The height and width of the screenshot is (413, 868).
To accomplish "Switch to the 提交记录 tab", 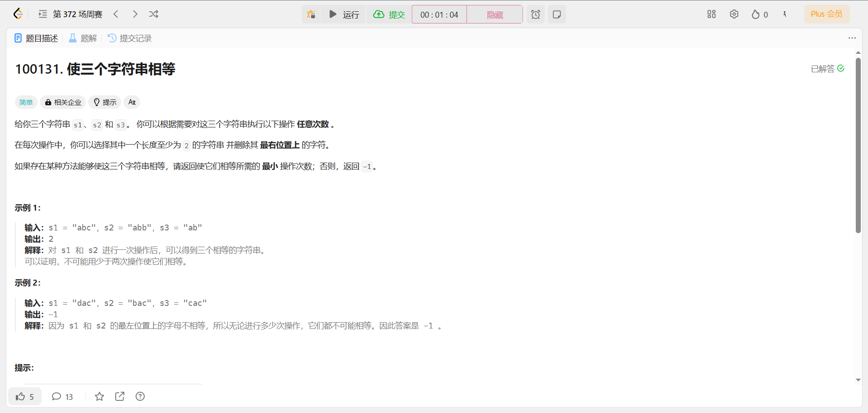I will click(130, 38).
